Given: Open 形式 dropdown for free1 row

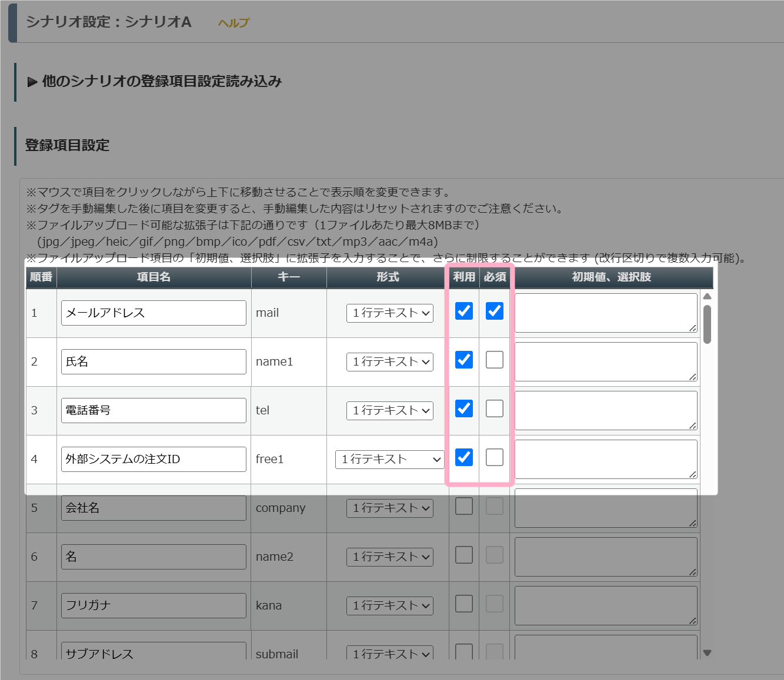Looking at the screenshot, I should click(390, 460).
